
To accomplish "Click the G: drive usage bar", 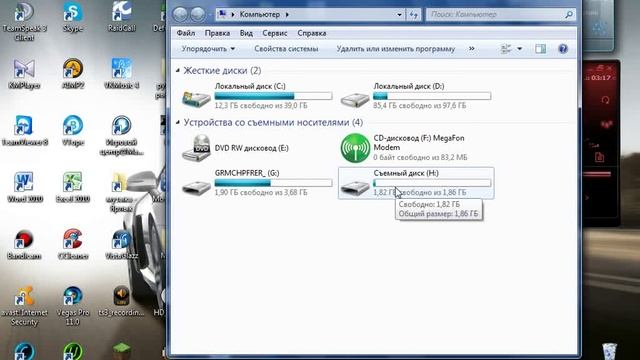I will pos(273,183).
